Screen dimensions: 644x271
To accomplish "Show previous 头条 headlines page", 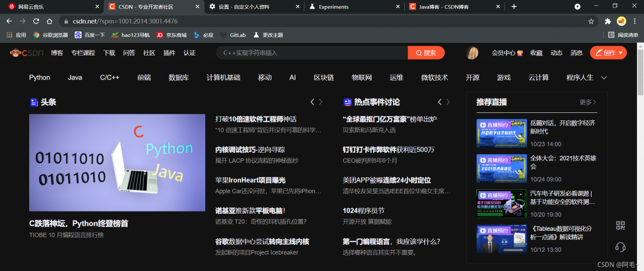I will (x=312, y=102).
